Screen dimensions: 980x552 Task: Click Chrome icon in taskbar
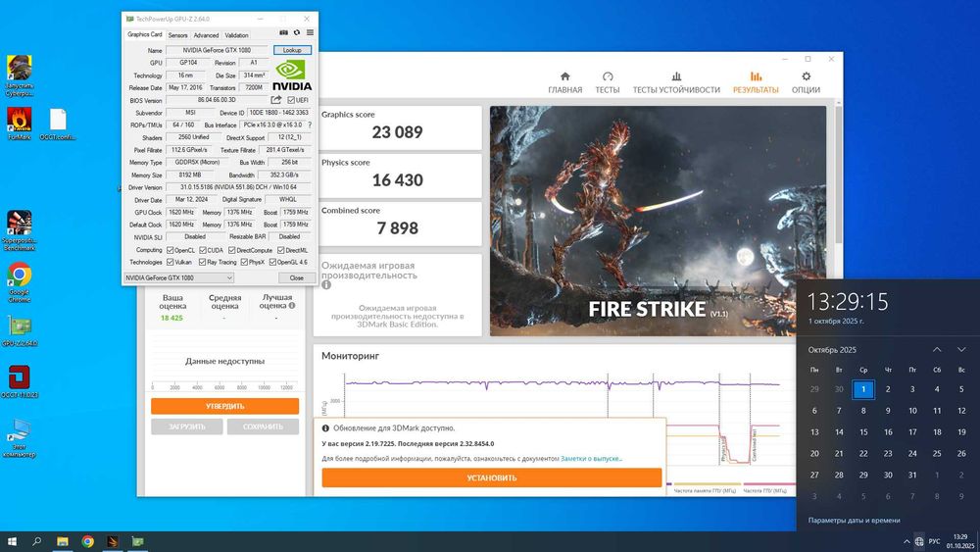click(87, 541)
